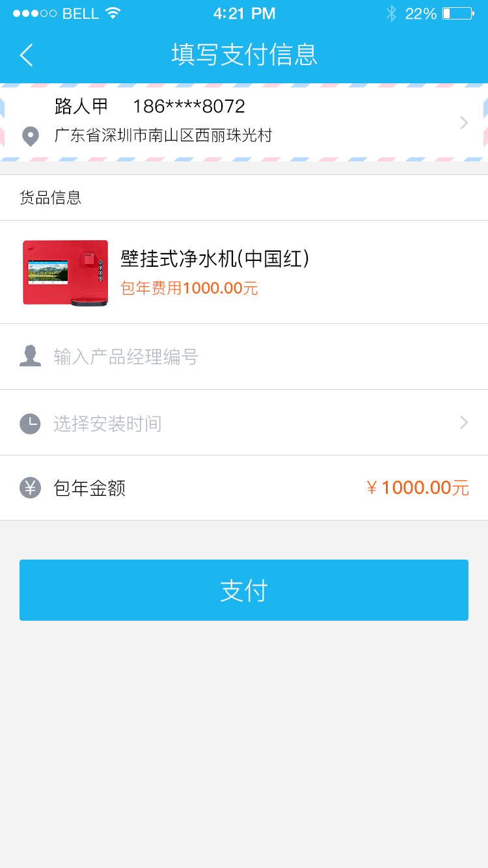Tap the battery indicator icon

pos(458,14)
